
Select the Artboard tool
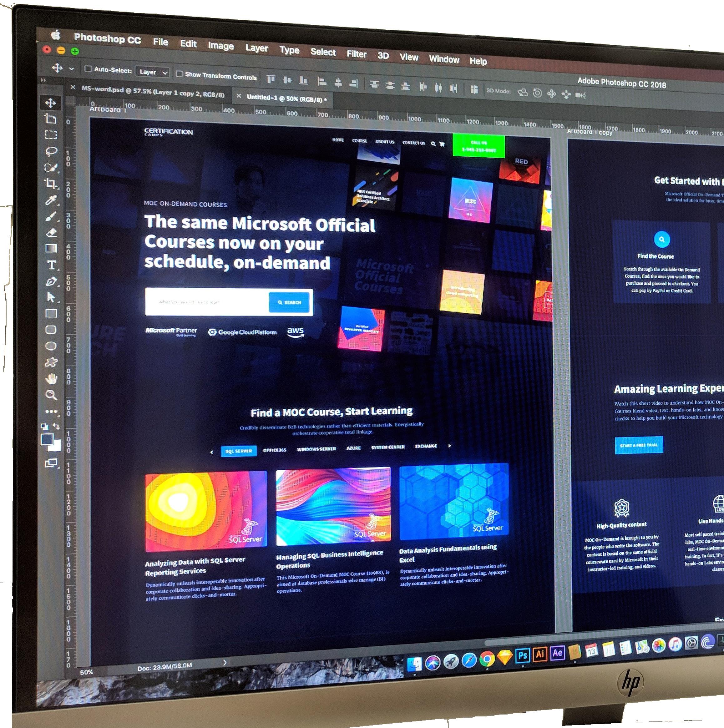(50, 119)
